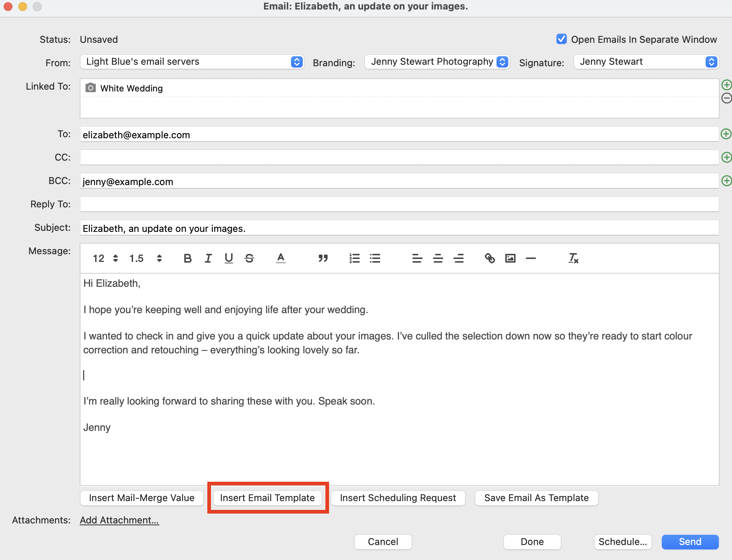Remove White Wedding from Linked To
This screenshot has height=560, width=732.
pos(726,98)
